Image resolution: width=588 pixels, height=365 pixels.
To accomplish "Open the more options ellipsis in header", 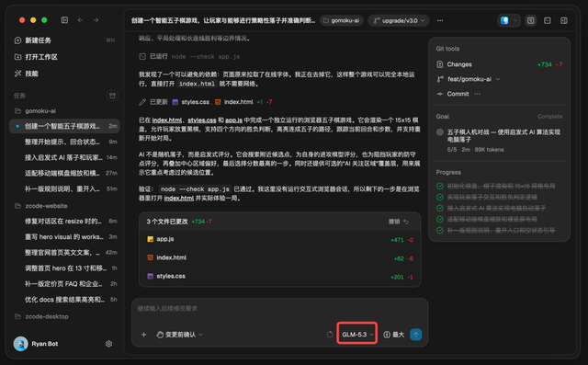I will click(x=440, y=20).
